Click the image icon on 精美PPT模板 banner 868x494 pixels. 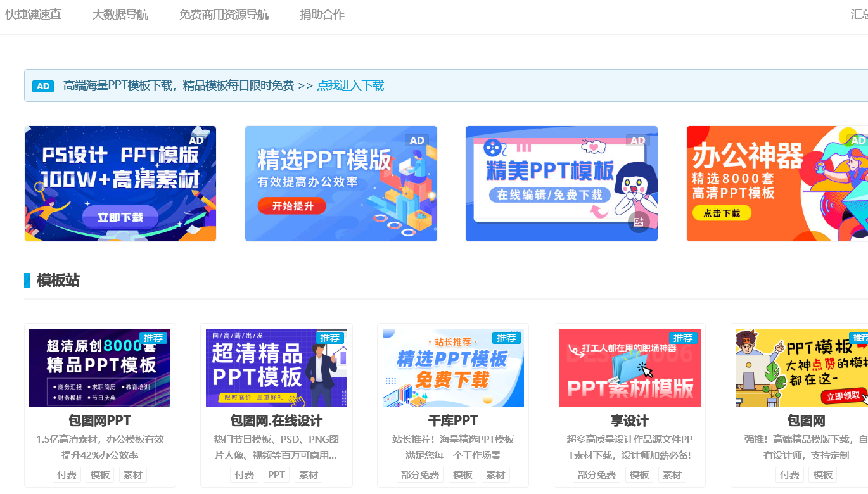pyautogui.click(x=639, y=222)
